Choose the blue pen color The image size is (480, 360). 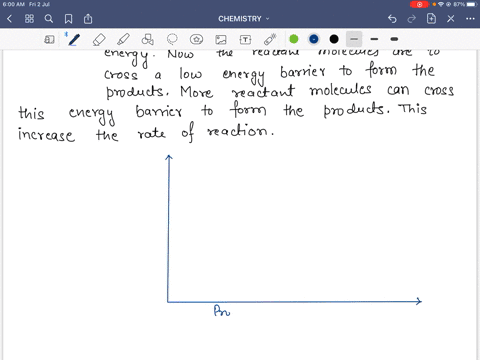(x=314, y=39)
